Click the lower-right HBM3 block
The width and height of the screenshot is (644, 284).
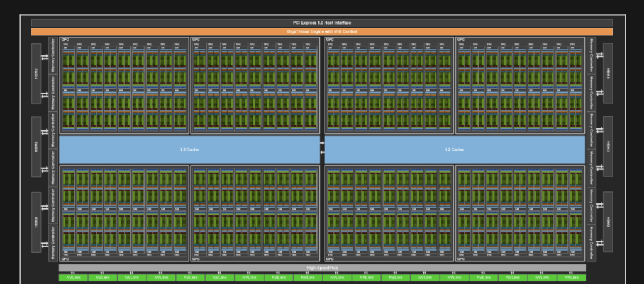[608, 222]
